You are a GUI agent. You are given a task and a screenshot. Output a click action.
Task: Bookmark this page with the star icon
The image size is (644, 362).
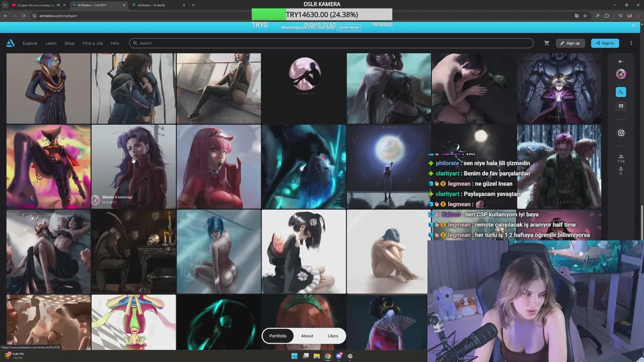585,16
